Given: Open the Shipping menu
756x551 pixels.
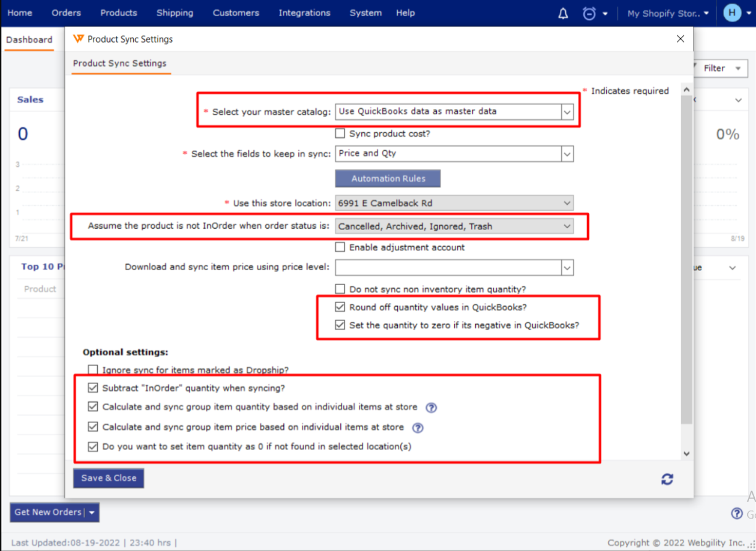Looking at the screenshot, I should coord(174,13).
